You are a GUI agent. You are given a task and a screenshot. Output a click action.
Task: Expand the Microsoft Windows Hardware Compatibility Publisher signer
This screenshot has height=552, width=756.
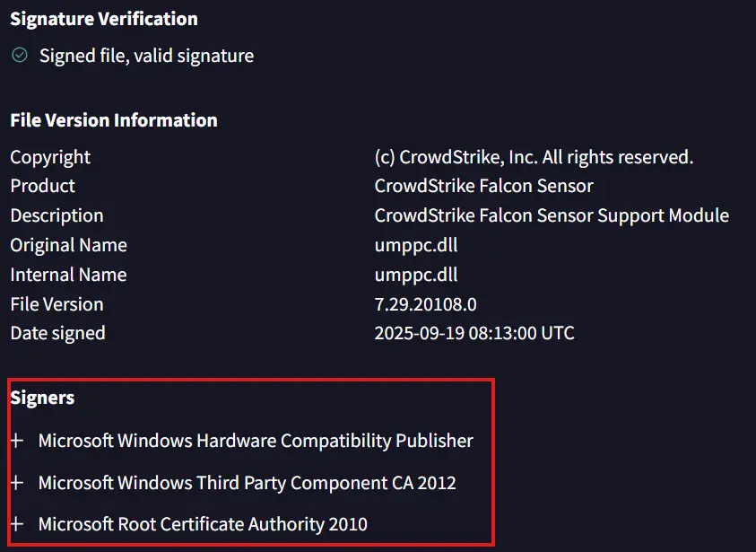coord(16,441)
